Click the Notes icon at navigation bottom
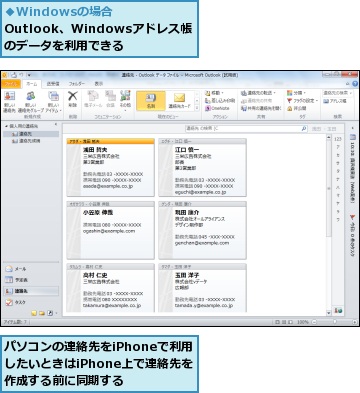The width and height of the screenshot is (360, 393). point(34,313)
